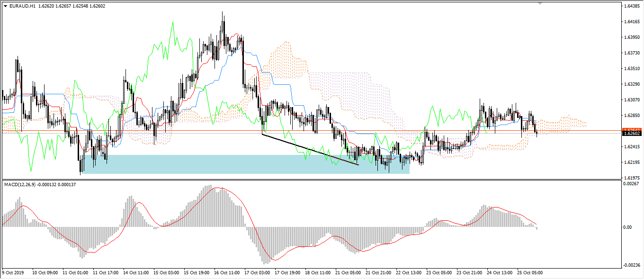Click the 1.62415 price axis label
Viewport: 644px width, 279px height.
point(632,147)
